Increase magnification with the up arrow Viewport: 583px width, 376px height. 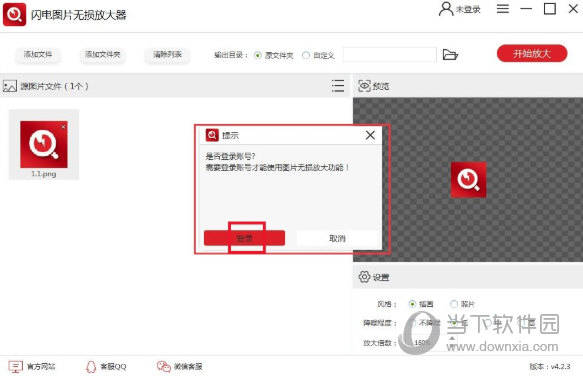click(452, 338)
